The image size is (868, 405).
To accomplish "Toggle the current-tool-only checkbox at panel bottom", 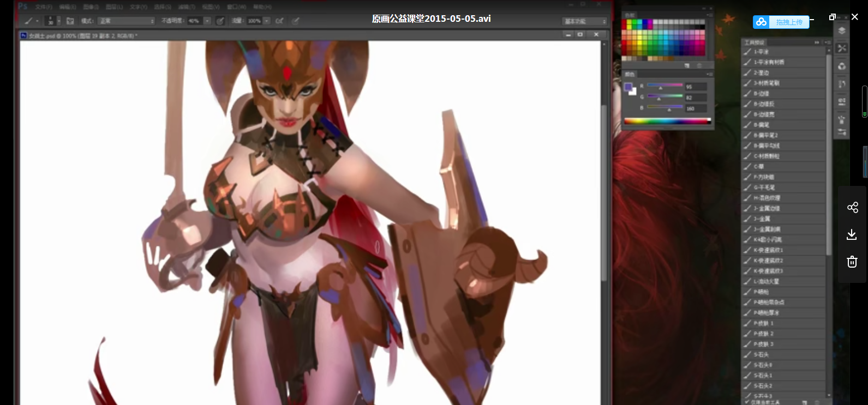I will pyautogui.click(x=747, y=402).
